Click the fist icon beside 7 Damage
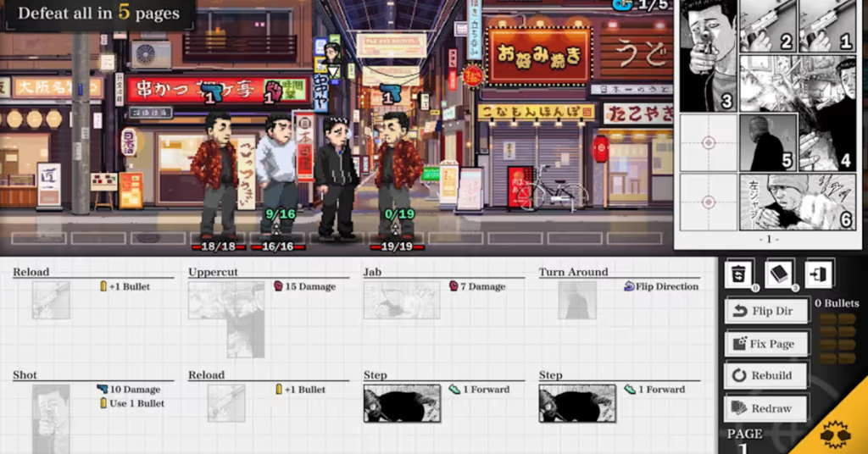 [x=453, y=286]
